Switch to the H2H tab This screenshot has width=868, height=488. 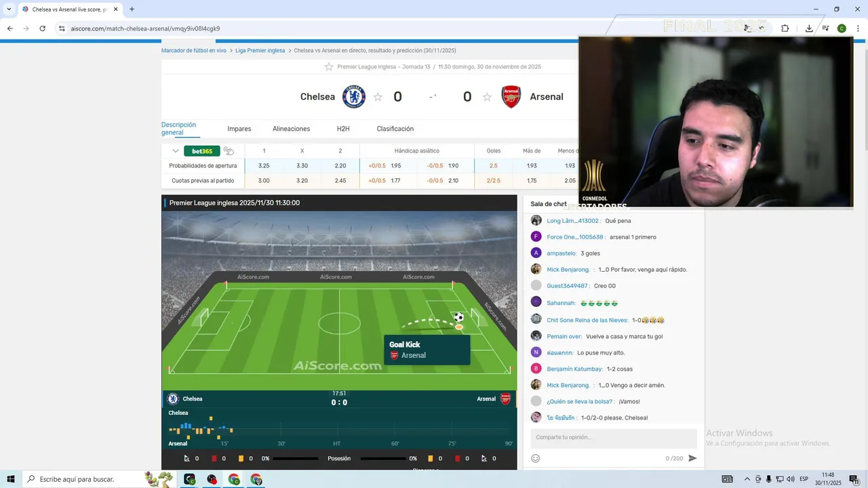coord(343,129)
